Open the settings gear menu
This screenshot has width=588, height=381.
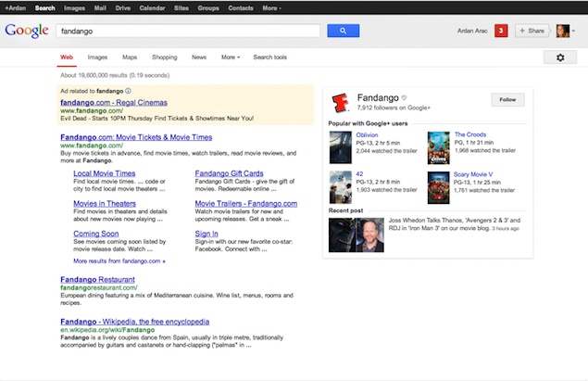pyautogui.click(x=559, y=57)
